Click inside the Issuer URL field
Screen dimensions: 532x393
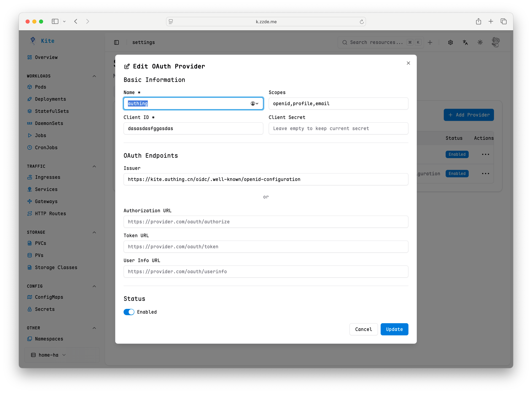click(x=266, y=179)
